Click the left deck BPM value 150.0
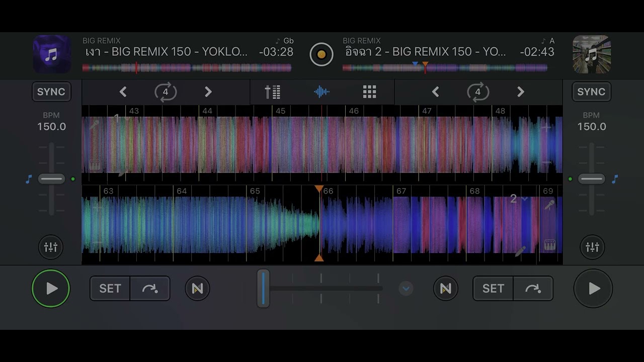This screenshot has width=644, height=362. [x=51, y=127]
